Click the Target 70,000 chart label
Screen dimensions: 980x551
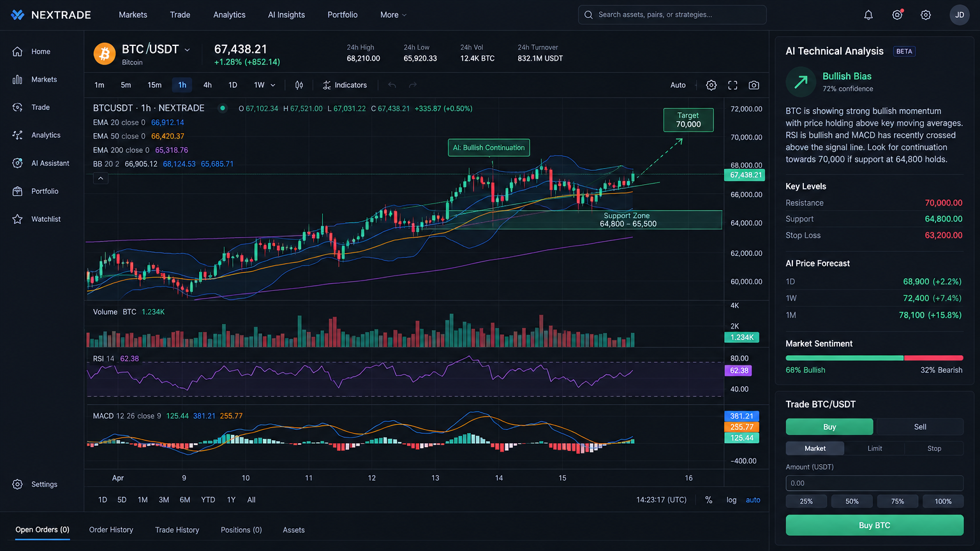point(688,120)
